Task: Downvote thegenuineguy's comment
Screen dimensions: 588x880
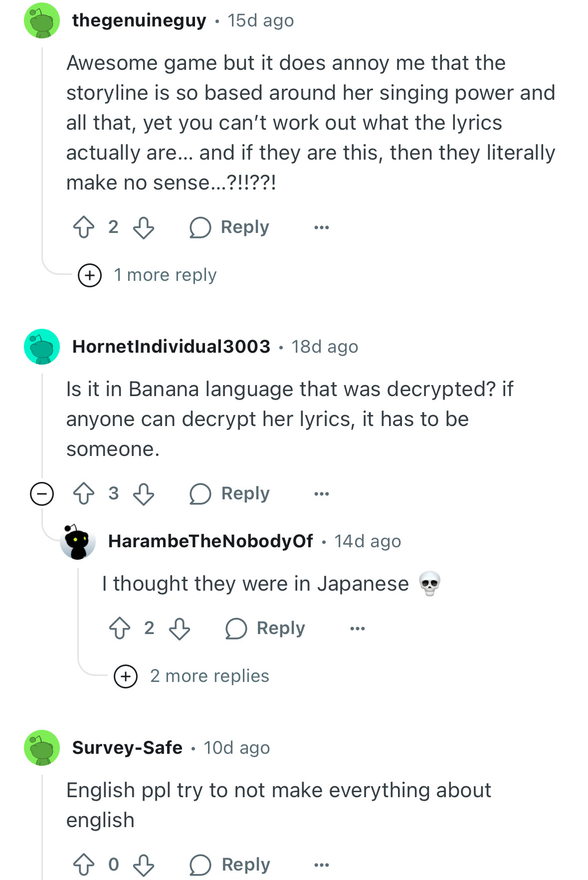Action: pos(144,227)
